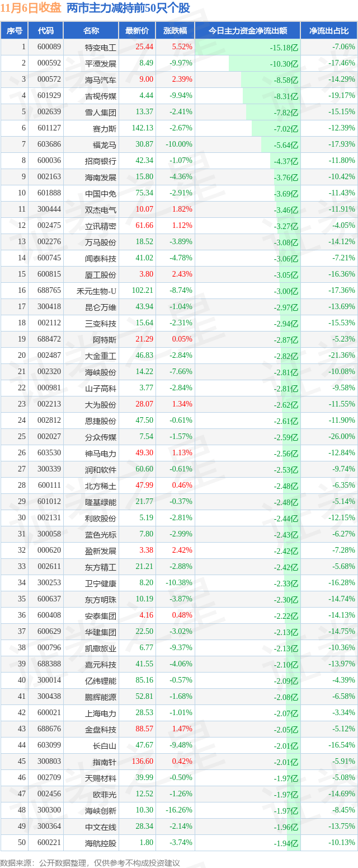358x868 pixels.
Task: Click stock name 华建集团
Action: click(101, 632)
